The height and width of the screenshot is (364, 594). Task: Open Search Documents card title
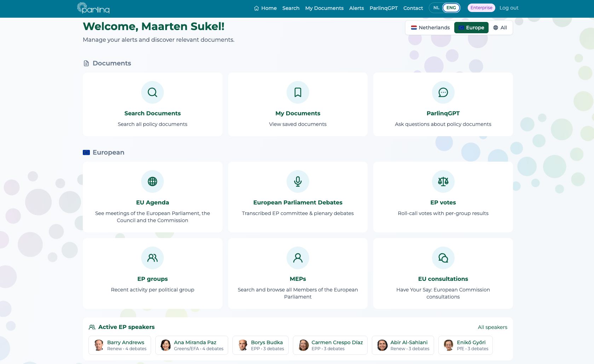pyautogui.click(x=152, y=113)
